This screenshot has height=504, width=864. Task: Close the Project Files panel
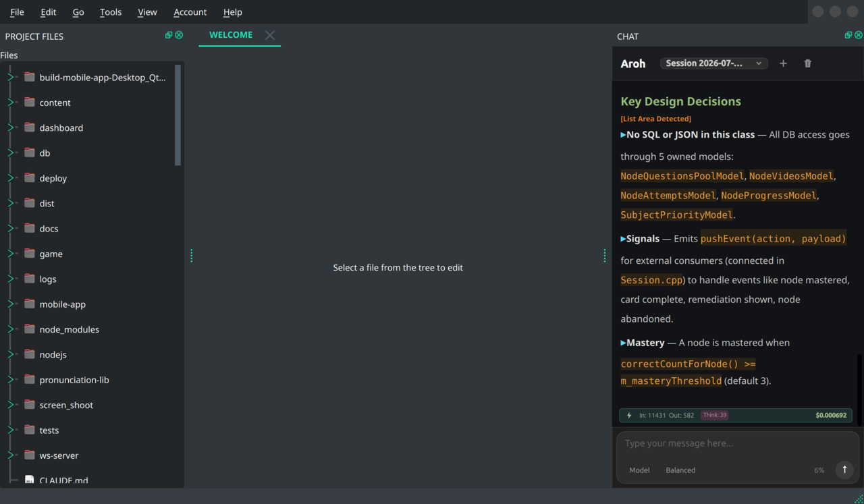click(x=179, y=35)
